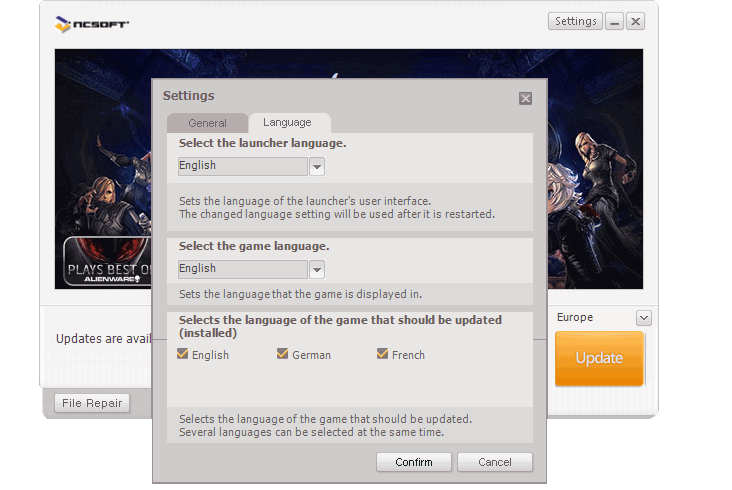The image size is (732, 490).
Task: Click the NCsoft logo in launcher window
Action: [92, 24]
